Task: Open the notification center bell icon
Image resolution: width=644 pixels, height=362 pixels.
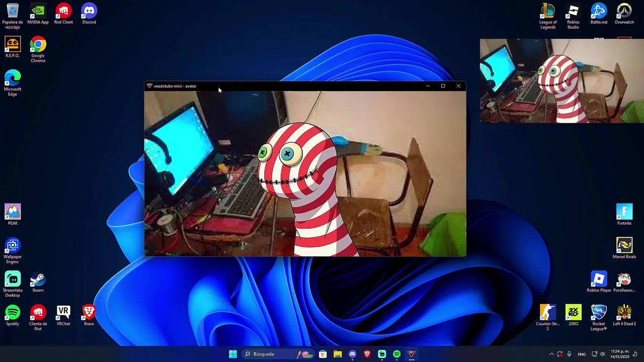Action: [635, 354]
